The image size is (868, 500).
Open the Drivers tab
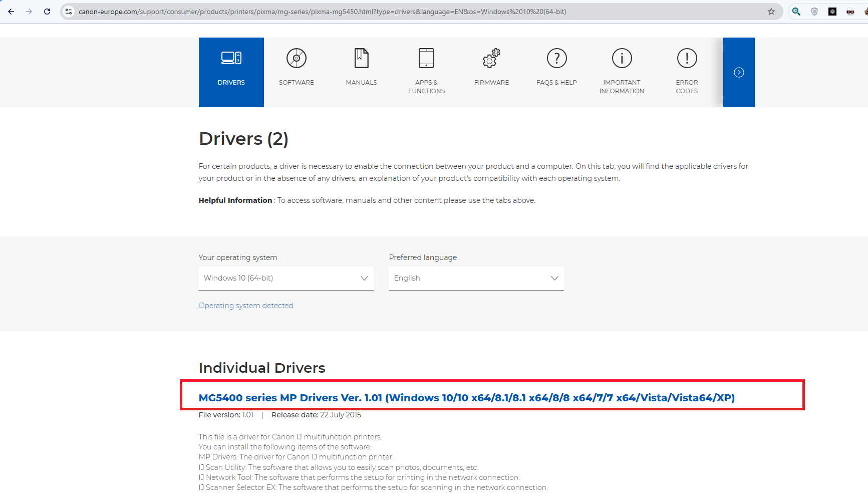(231, 72)
